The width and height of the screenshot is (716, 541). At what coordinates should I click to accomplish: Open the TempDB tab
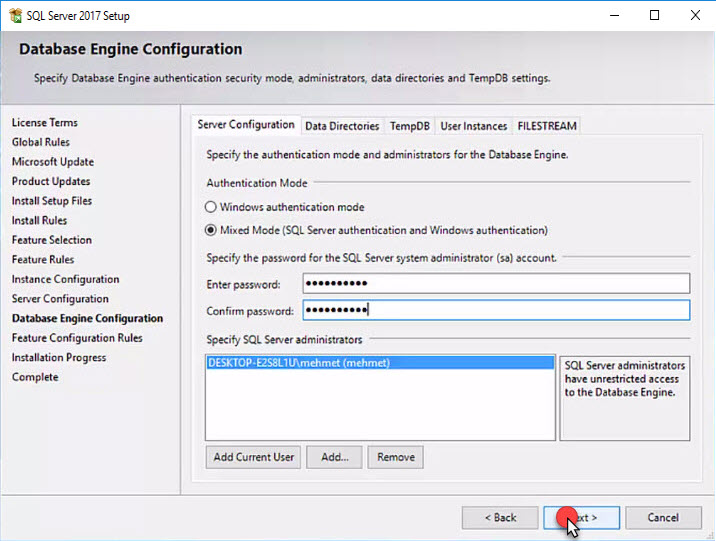[x=410, y=126]
